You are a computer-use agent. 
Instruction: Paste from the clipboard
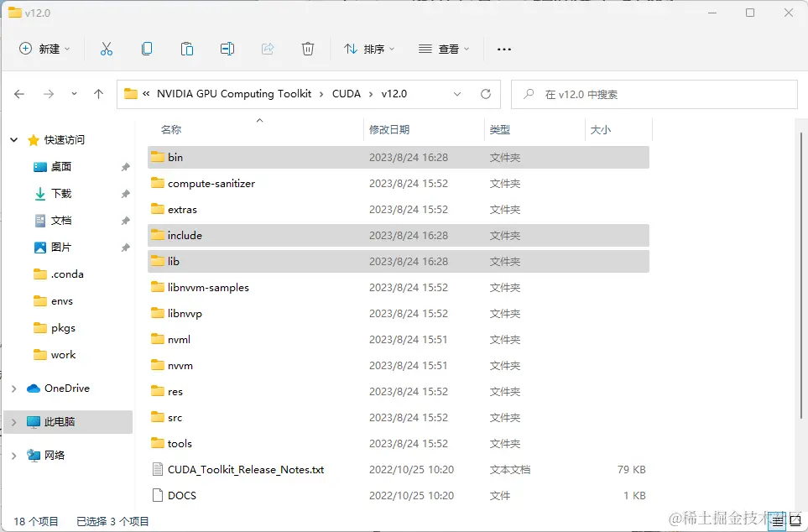[187, 49]
